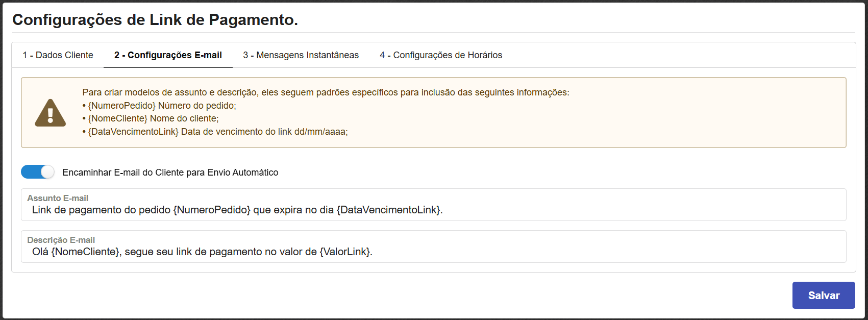This screenshot has height=320, width=868.
Task: Place cursor on {NumeroPedido} in the subject text
Action: coord(212,210)
